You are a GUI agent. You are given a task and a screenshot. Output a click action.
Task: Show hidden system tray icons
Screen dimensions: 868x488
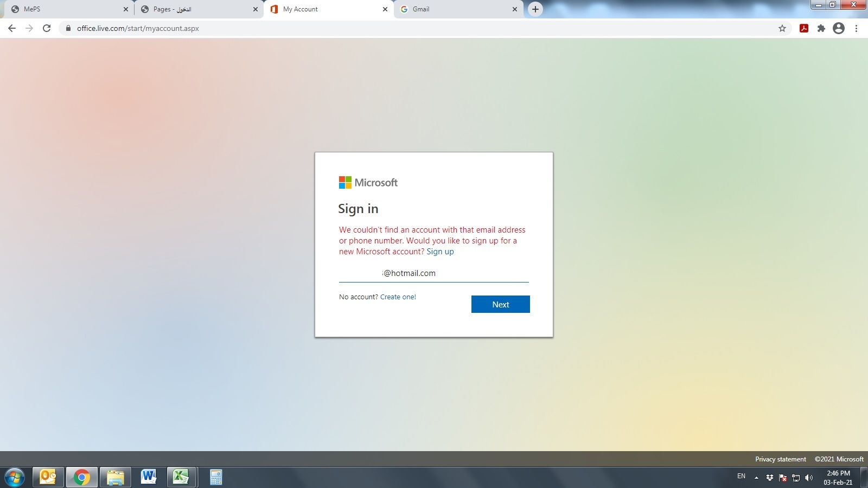(756, 478)
